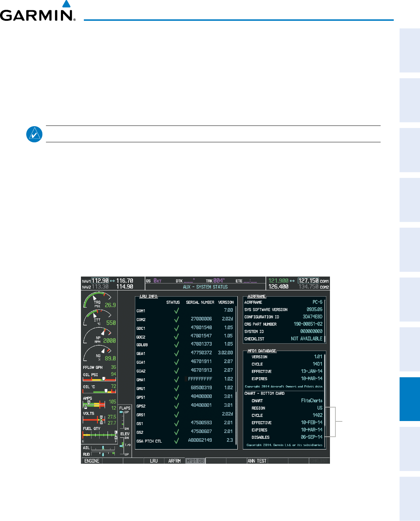Screen dimensions: 420x521
Task: Click the AMPS indicator bar
Action: [x=94, y=405]
